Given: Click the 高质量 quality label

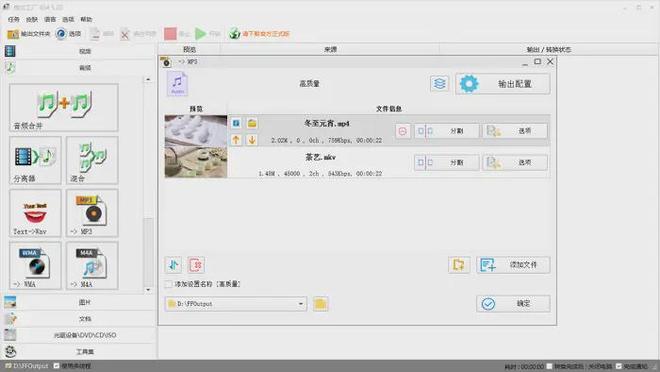Looking at the screenshot, I should [x=309, y=84].
